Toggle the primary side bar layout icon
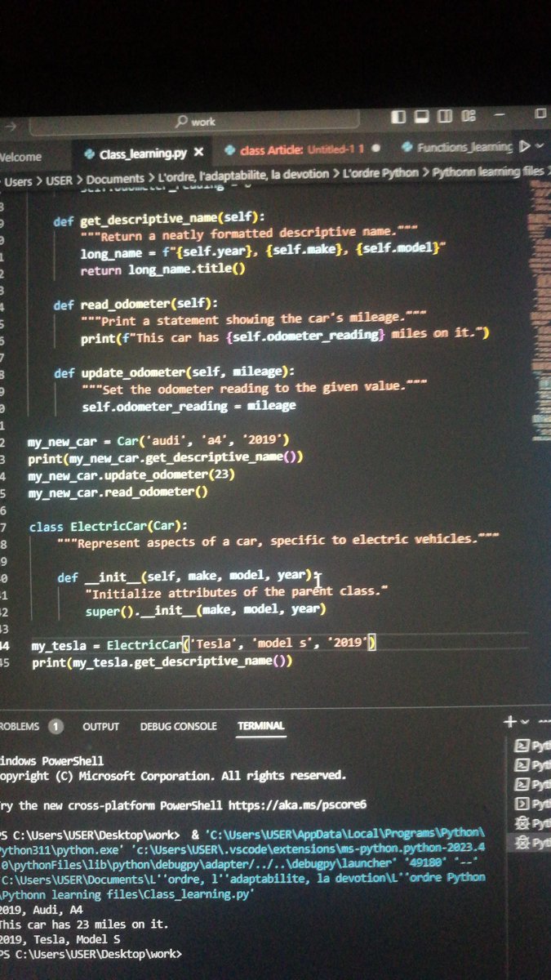The width and height of the screenshot is (551, 980). click(x=398, y=118)
